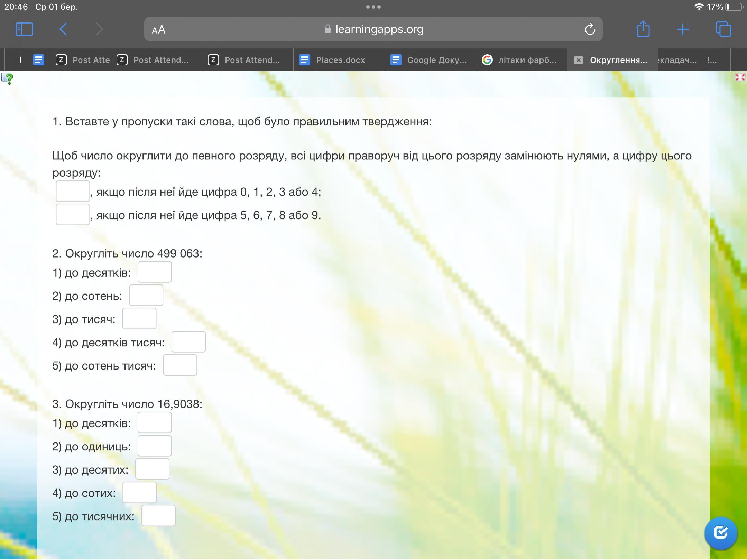This screenshot has width=747, height=560.
Task: Tap the reload page icon
Action: [590, 29]
